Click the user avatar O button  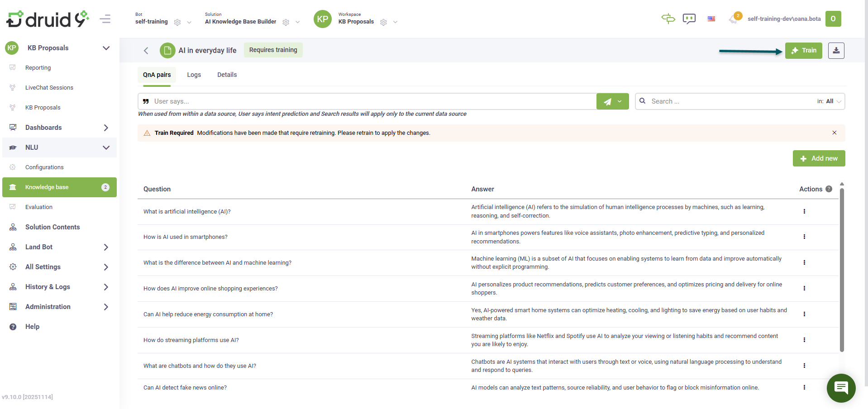833,19
